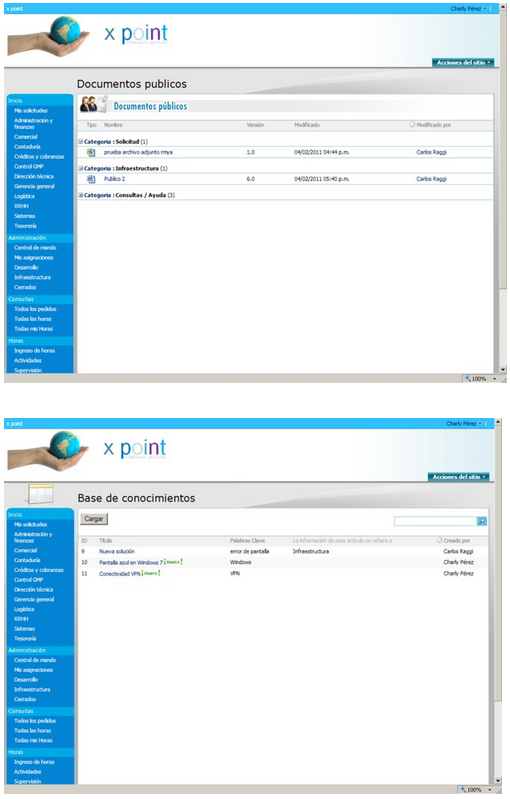
Task: Click zoom magnifier icon in Documentos publicos status bar
Action: [x=467, y=379]
